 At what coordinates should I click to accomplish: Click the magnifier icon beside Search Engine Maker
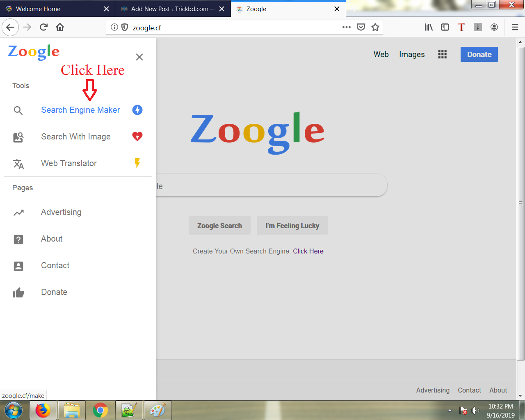point(18,110)
